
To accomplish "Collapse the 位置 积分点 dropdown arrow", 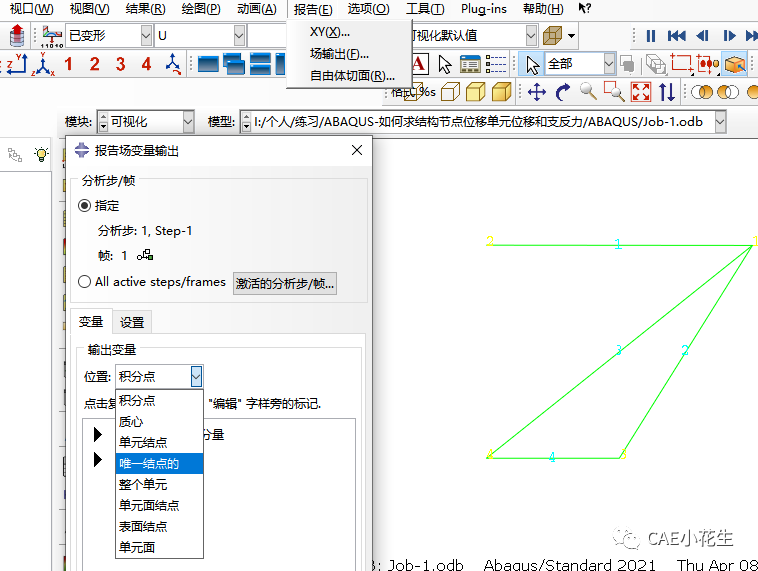I will [196, 376].
